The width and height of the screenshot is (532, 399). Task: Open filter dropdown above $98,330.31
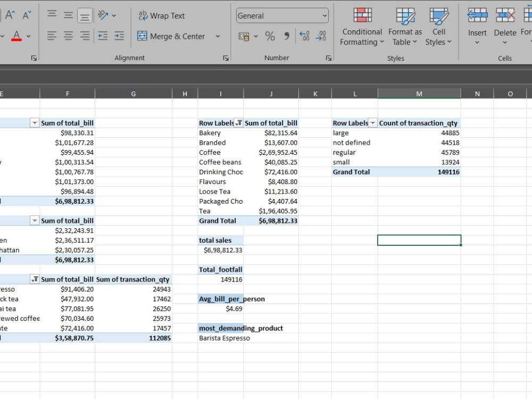click(34, 123)
